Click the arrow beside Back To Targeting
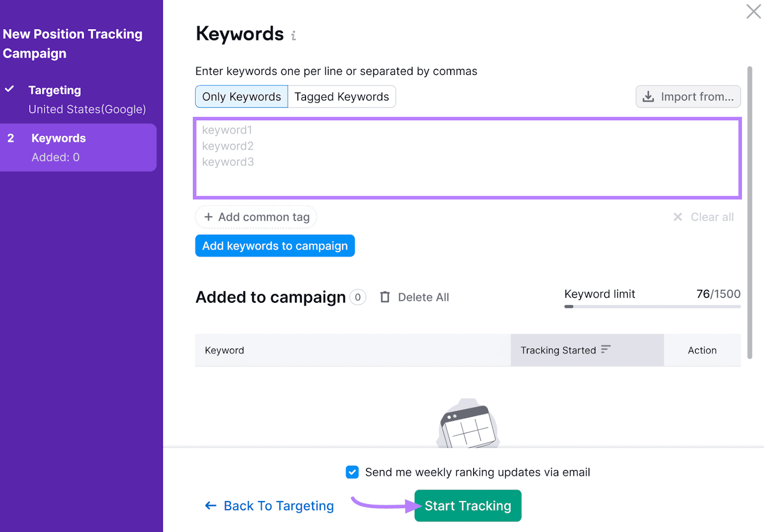 tap(210, 505)
